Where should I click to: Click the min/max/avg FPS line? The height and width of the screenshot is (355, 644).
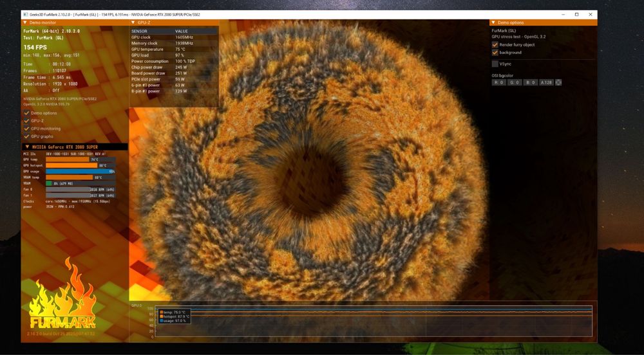point(52,55)
